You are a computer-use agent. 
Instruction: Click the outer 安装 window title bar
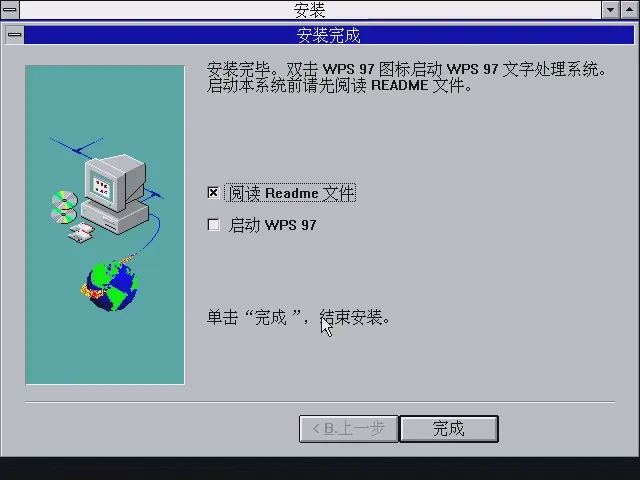coord(310,10)
